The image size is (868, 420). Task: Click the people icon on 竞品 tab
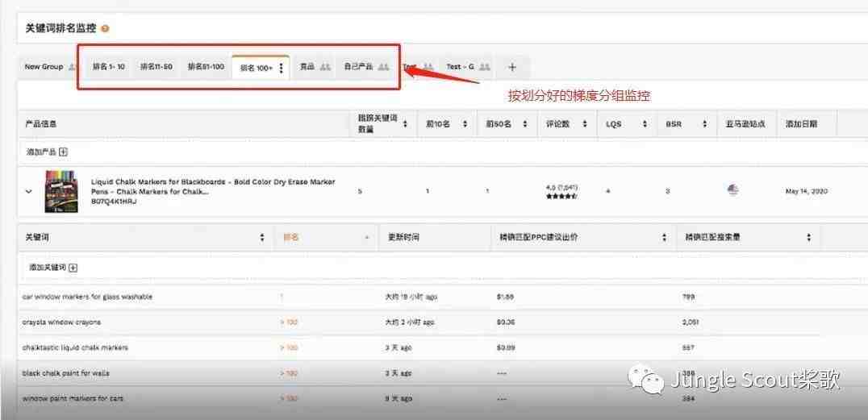point(325,67)
